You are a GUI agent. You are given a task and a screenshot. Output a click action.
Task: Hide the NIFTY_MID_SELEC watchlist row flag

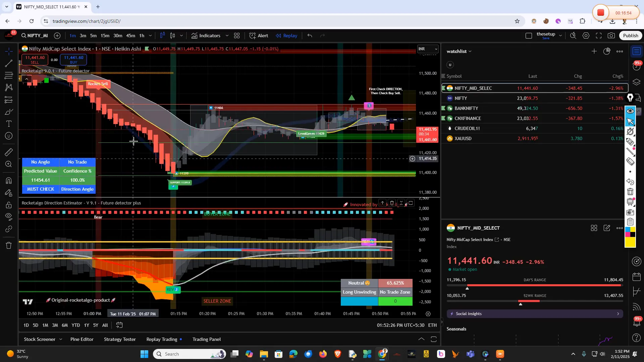[x=443, y=88]
